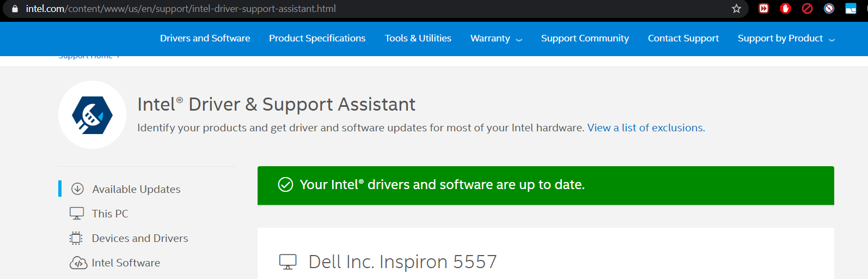
Task: Open the View a list of exclusions link
Action: pos(645,128)
